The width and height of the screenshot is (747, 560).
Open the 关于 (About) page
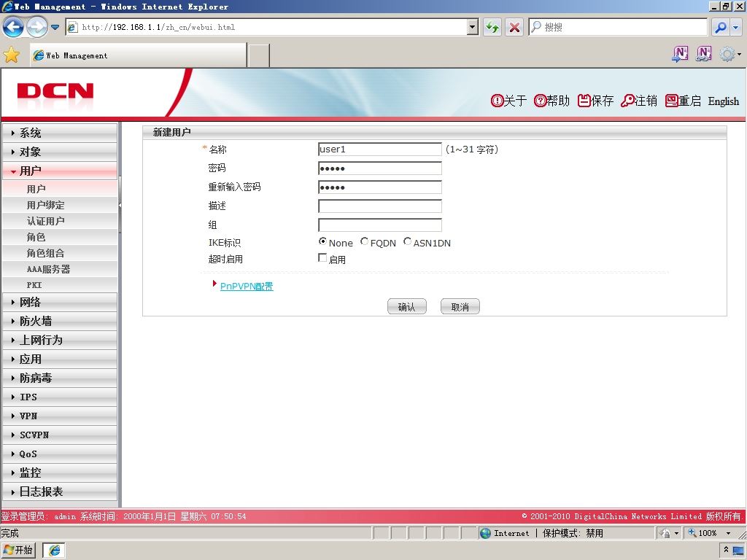508,101
